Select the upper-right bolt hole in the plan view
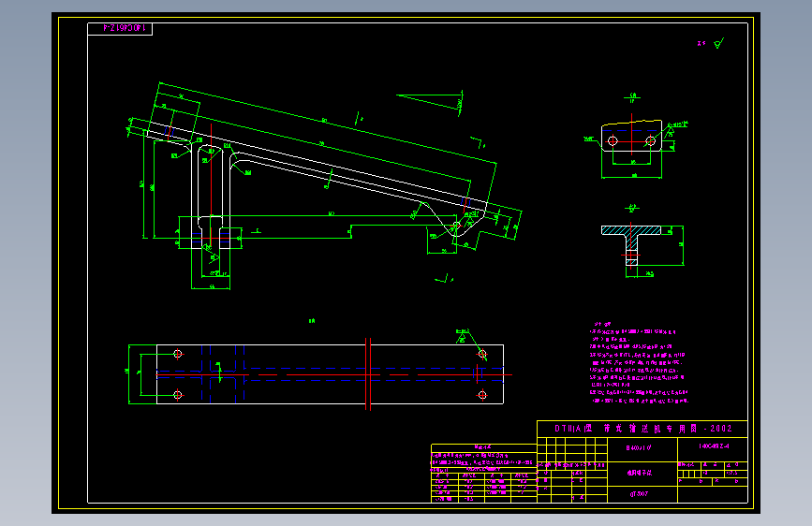812x526 pixels. [482, 354]
